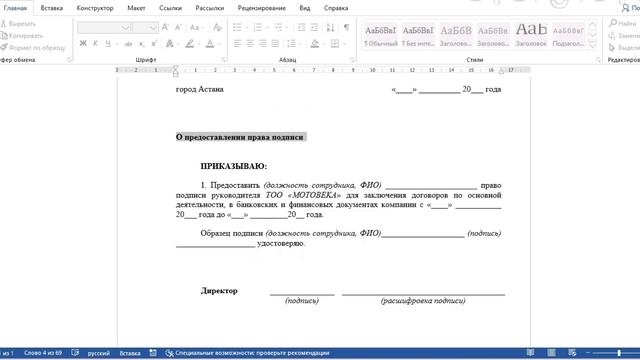Toggle bold formatting (Ж)
Image resolution: width=640 pixels, height=360 pixels.
83,43
